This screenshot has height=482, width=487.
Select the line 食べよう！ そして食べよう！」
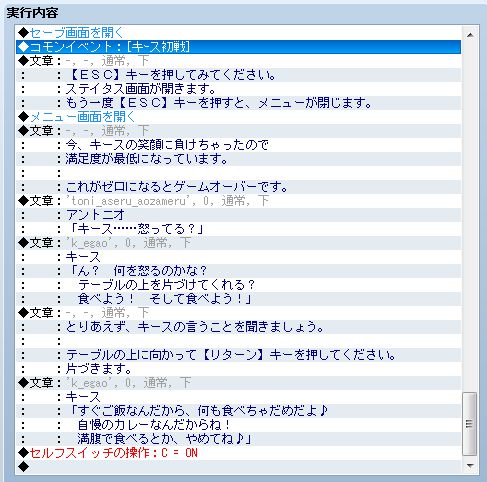(238, 299)
